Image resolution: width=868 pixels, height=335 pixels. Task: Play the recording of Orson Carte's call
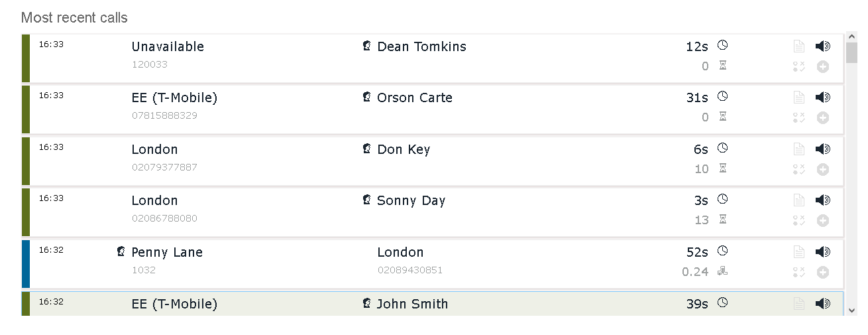point(822,98)
